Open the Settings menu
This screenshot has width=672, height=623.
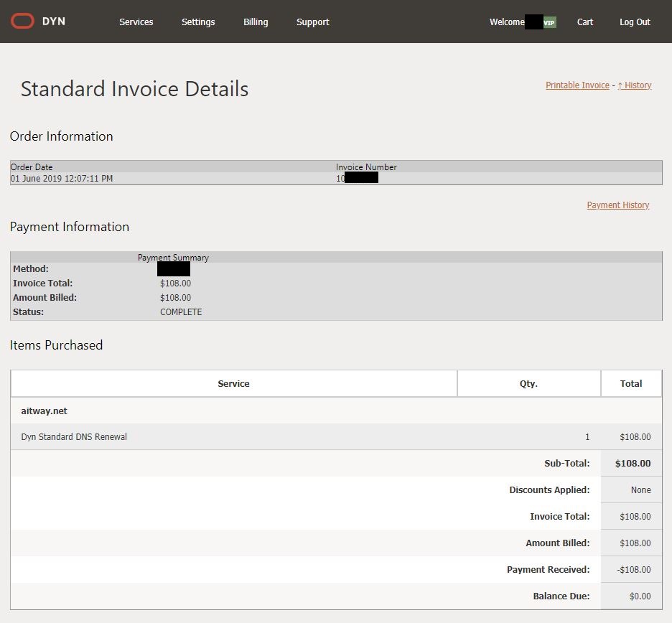point(198,22)
